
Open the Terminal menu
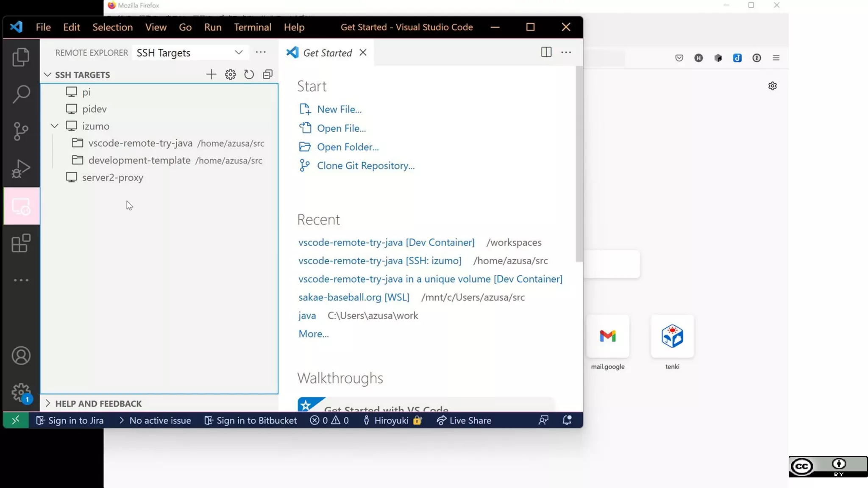[x=252, y=27]
